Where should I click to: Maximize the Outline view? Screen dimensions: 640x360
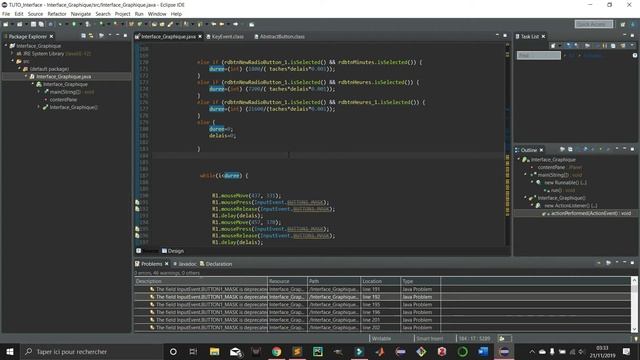(x=632, y=149)
